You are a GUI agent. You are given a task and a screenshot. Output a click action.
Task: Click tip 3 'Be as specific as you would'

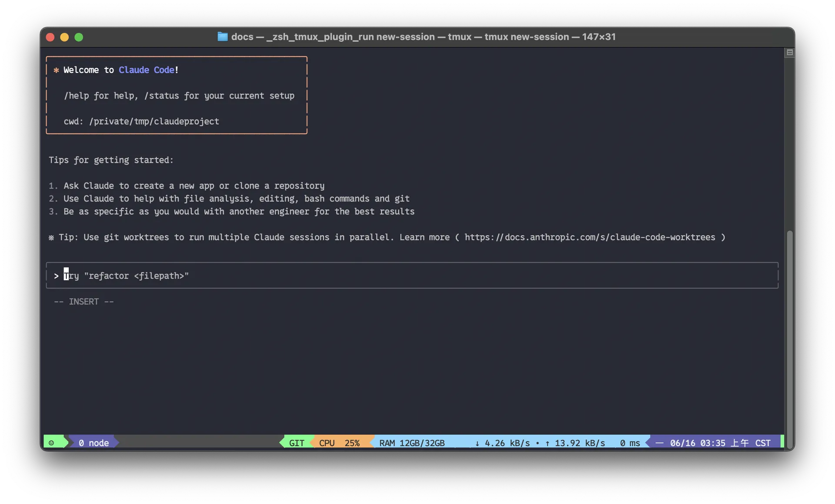coord(231,212)
